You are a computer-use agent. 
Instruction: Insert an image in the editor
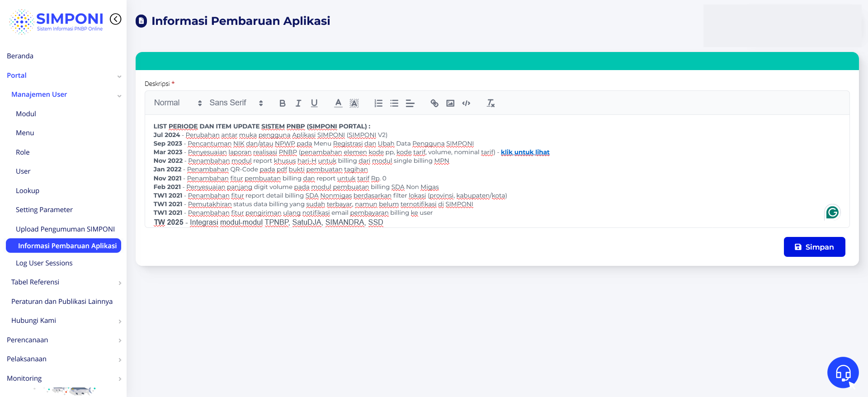point(450,103)
